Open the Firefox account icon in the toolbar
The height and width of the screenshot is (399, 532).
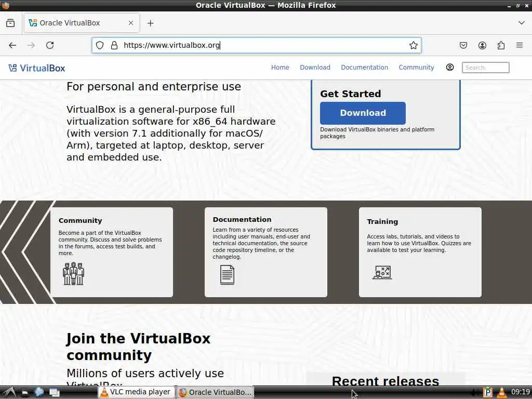pyautogui.click(x=482, y=45)
